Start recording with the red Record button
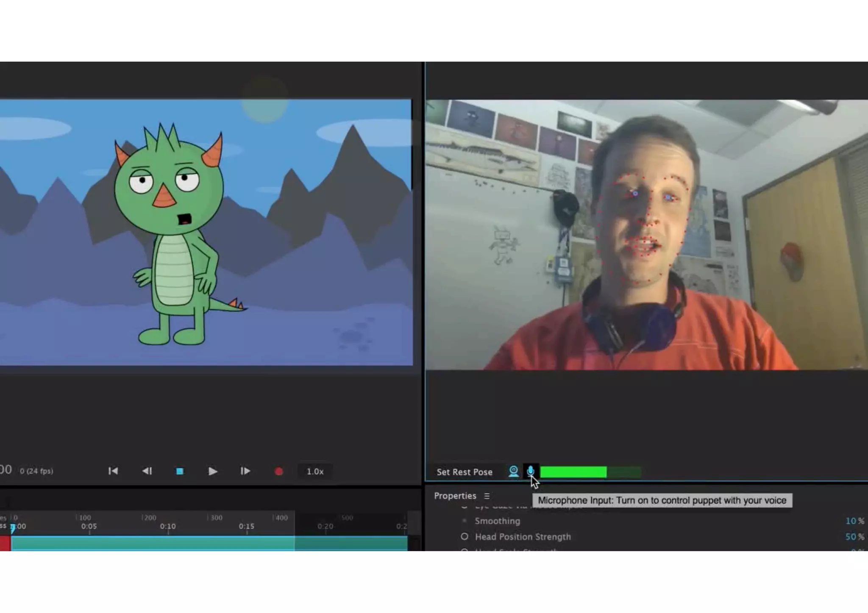Screen dimensions: 868x613 click(278, 472)
